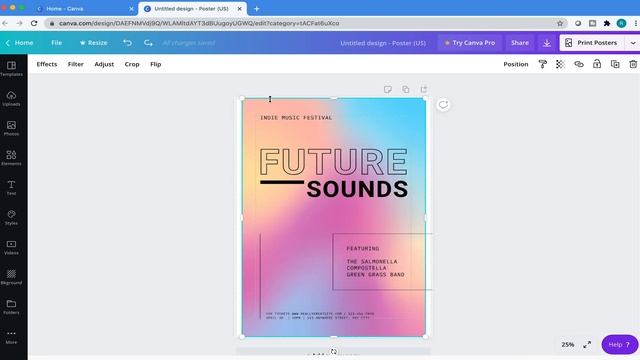Screen dimensions: 640x360
Task: Click the Link chain icon
Action: 579,64
